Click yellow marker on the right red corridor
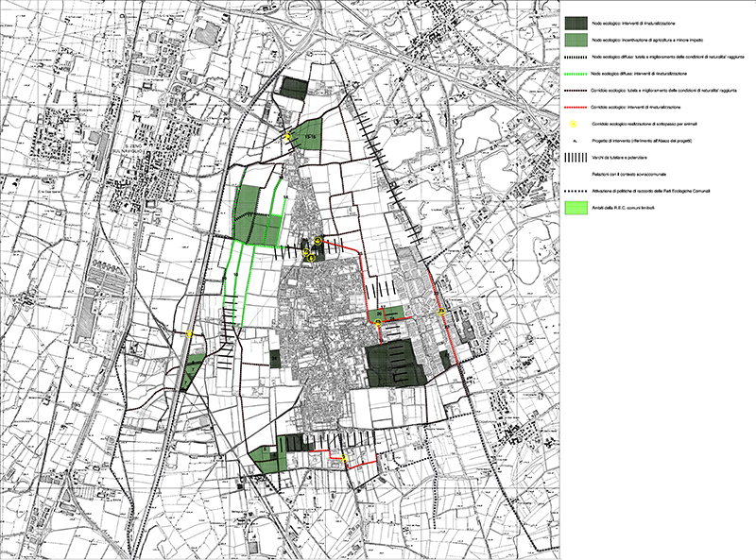 coord(440,313)
